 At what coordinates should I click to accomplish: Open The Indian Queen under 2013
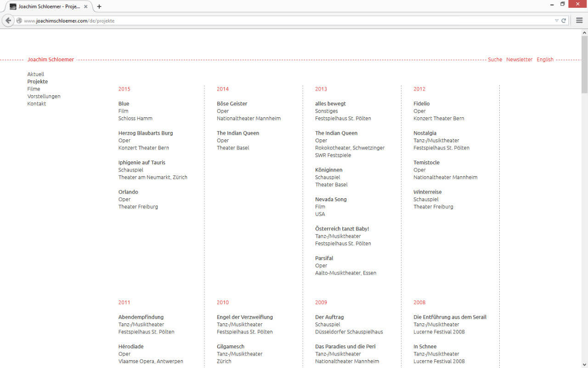point(336,133)
